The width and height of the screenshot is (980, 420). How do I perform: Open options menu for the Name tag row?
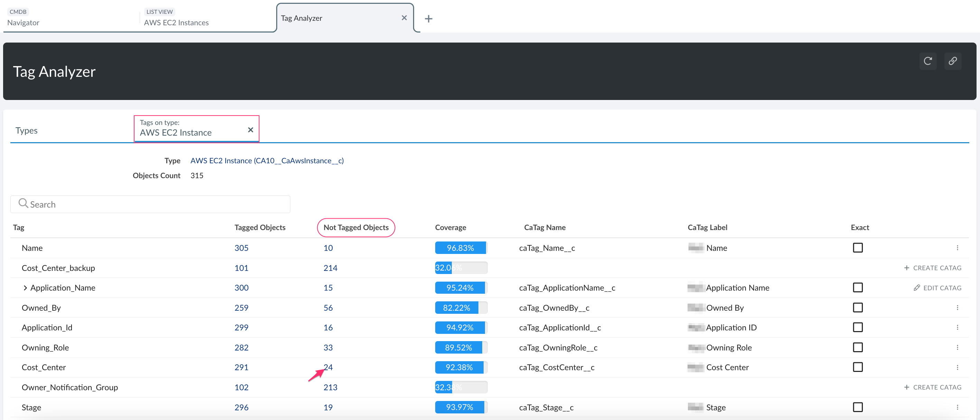pos(958,247)
